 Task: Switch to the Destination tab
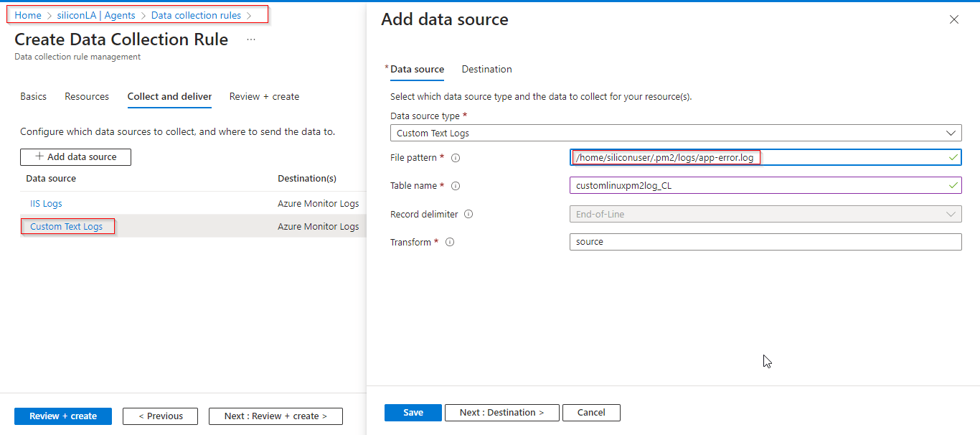[x=486, y=69]
